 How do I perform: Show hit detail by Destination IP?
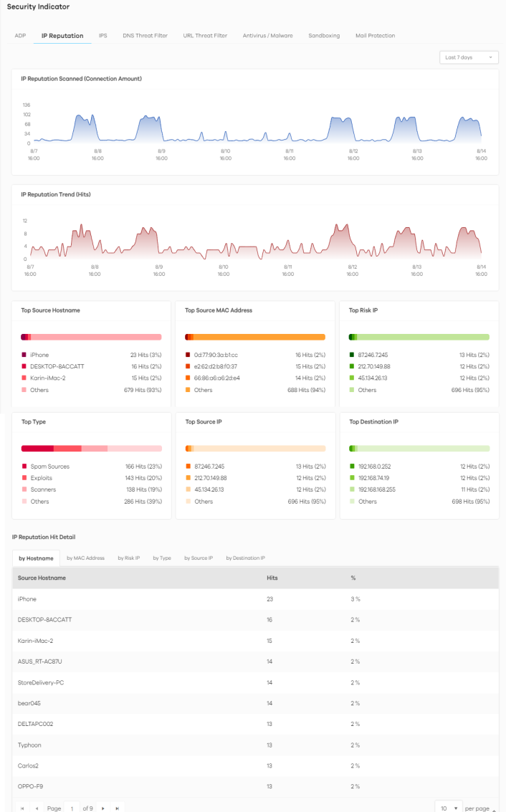pos(245,558)
